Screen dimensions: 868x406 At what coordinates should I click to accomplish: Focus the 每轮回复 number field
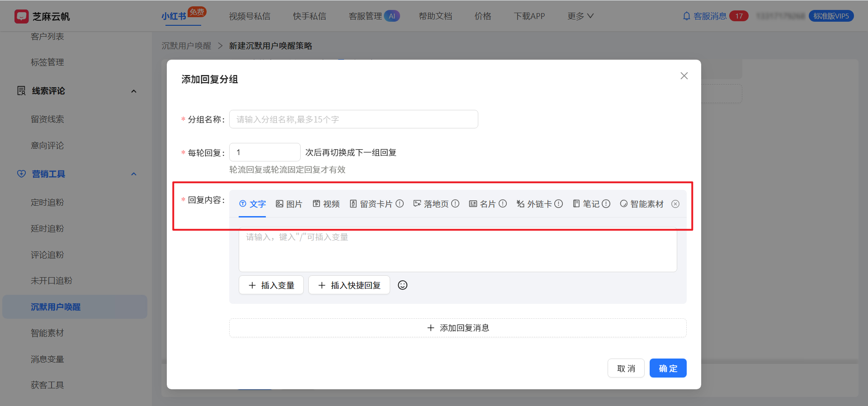coord(264,152)
